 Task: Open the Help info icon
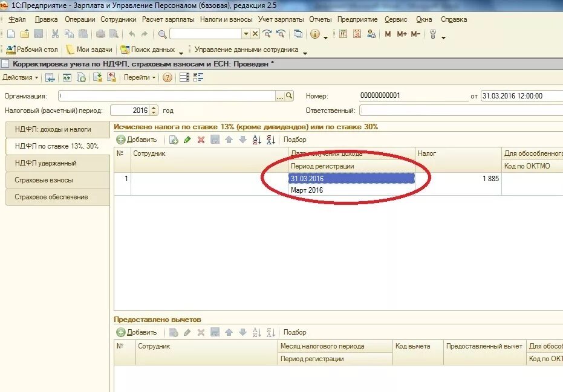[x=315, y=34]
